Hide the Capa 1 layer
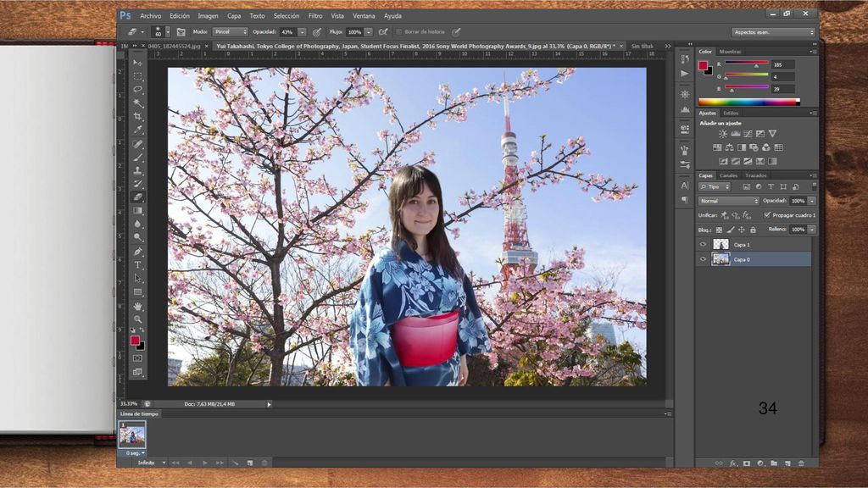Screen dimensions: 868x488 pyautogui.click(x=703, y=245)
